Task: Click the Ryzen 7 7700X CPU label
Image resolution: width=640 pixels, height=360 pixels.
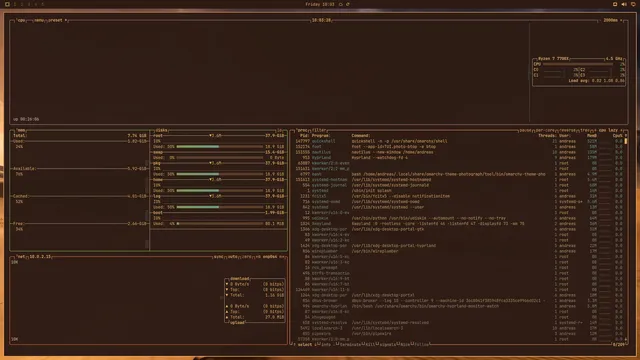Action: pyautogui.click(x=553, y=59)
